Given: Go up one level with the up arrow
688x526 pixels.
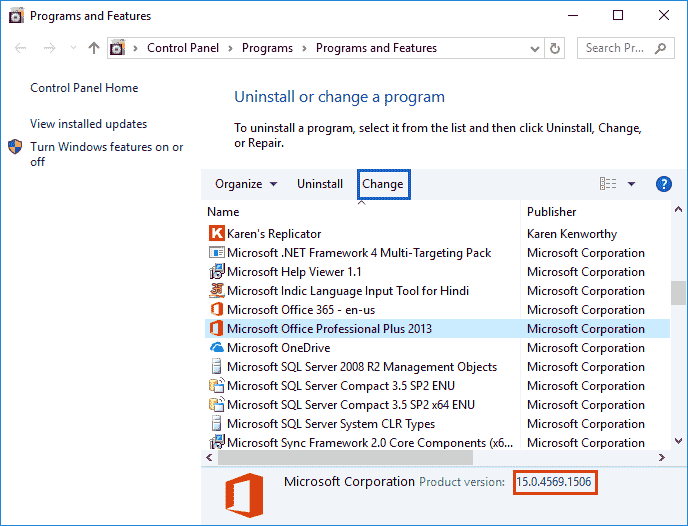Looking at the screenshot, I should point(93,48).
